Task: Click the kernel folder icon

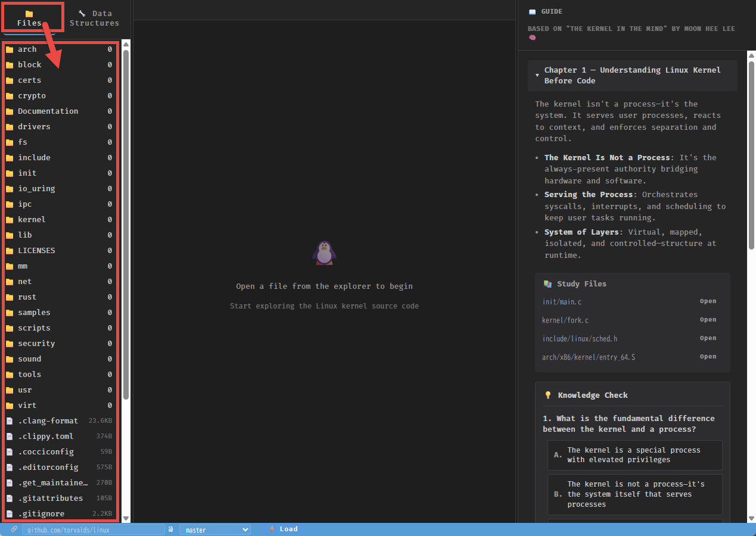Action: pos(10,220)
